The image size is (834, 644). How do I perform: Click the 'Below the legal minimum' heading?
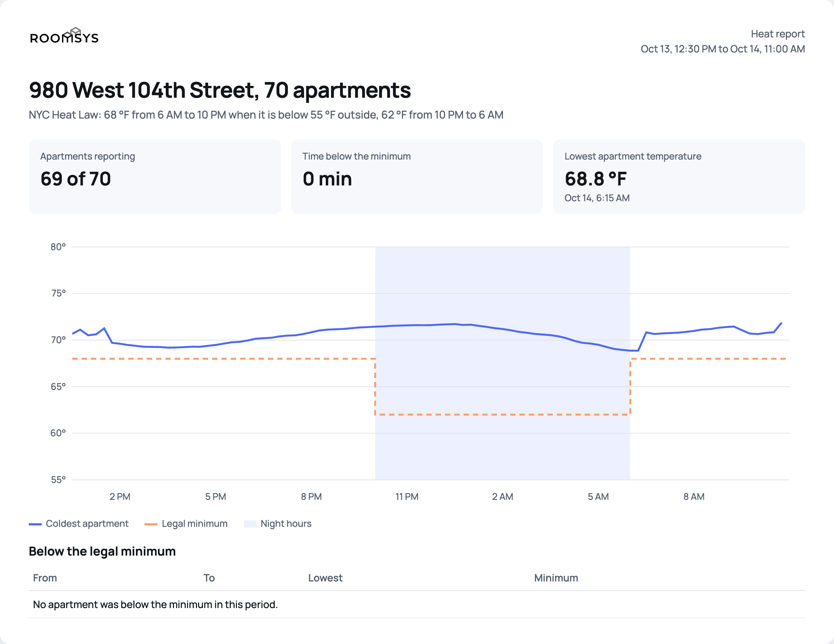pyautogui.click(x=102, y=552)
